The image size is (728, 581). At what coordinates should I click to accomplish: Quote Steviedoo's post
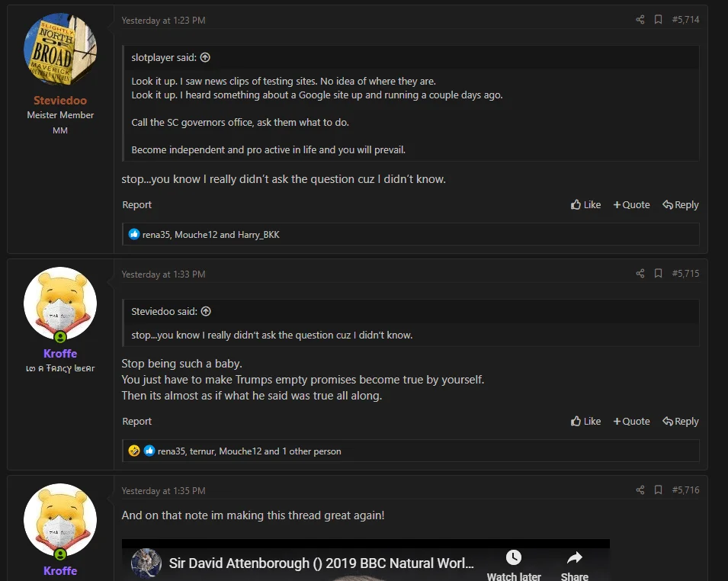(631, 205)
